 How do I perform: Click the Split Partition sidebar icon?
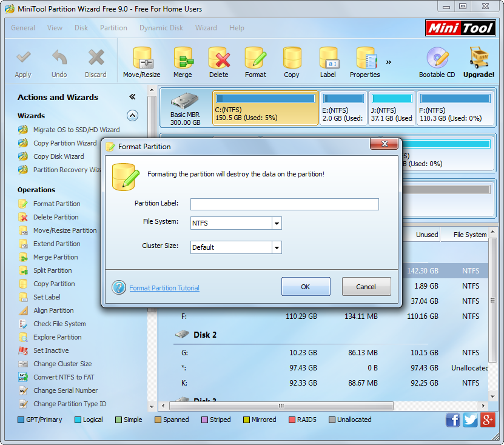23,270
